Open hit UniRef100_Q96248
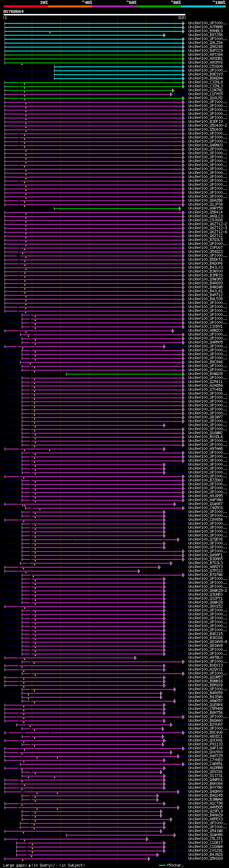This screenshot has width=229, height=868. pos(205,47)
